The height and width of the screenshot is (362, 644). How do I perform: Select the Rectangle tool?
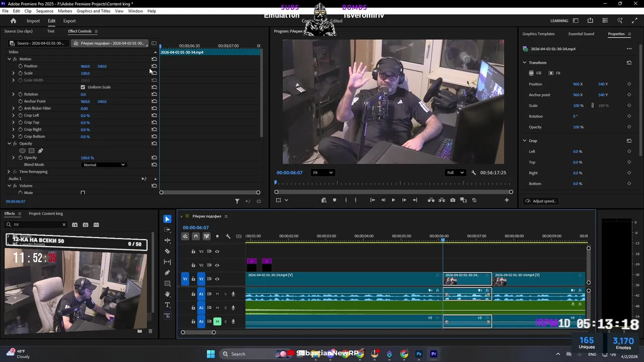(168, 284)
